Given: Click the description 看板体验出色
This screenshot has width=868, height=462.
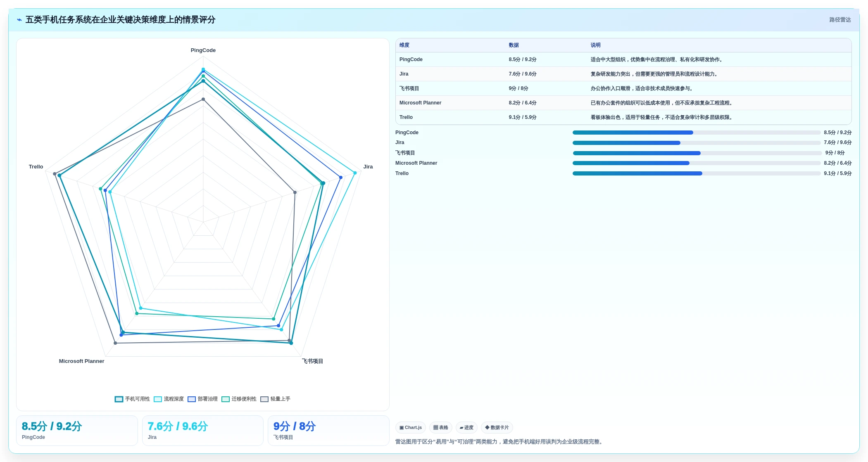Looking at the screenshot, I should click(x=662, y=117).
